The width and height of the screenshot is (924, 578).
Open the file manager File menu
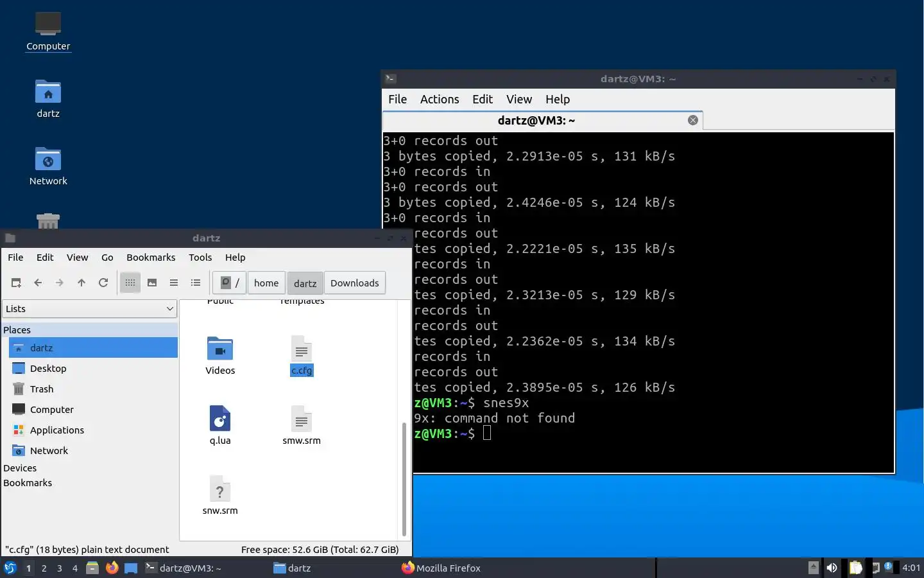click(x=15, y=258)
